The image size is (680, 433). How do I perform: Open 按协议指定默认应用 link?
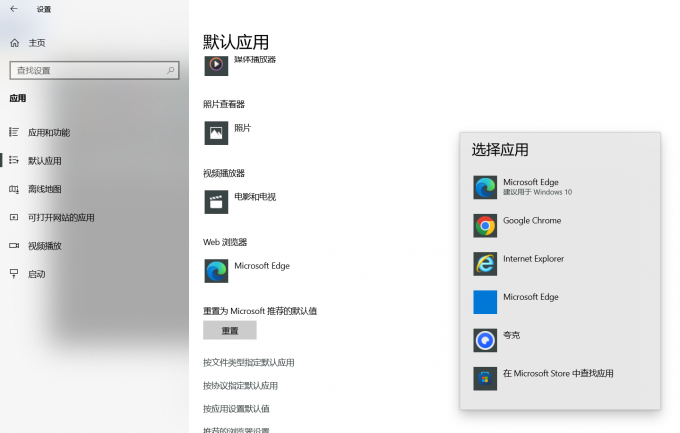click(240, 386)
